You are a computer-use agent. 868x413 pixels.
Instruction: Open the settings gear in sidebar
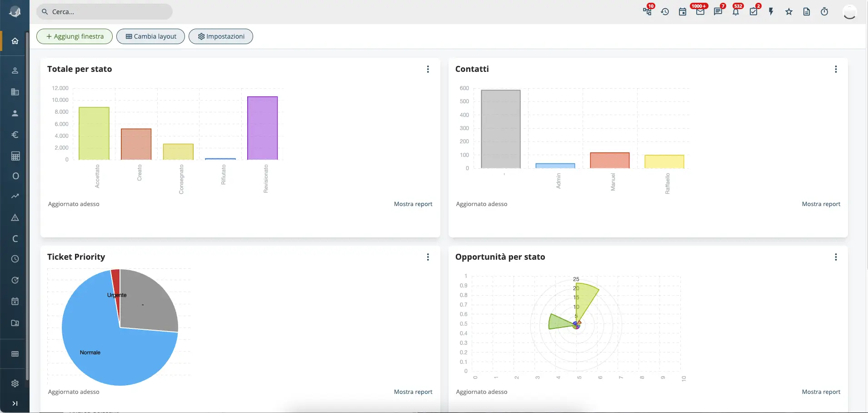tap(15, 383)
